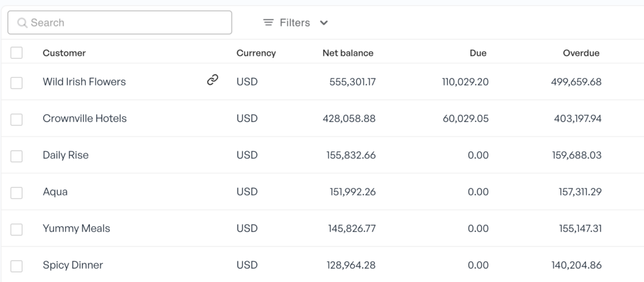Focus the Search input field
644x282 pixels.
(119, 23)
